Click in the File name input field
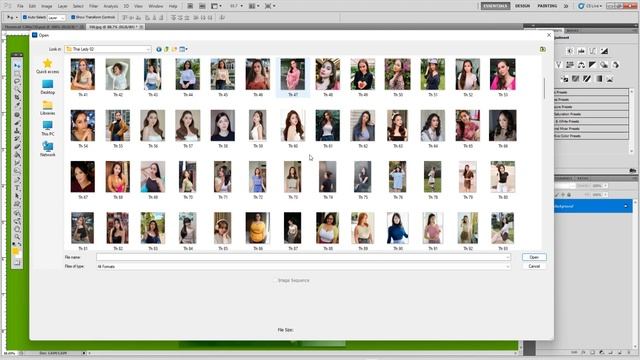Image resolution: width=640 pixels, height=360 pixels. 303,257
